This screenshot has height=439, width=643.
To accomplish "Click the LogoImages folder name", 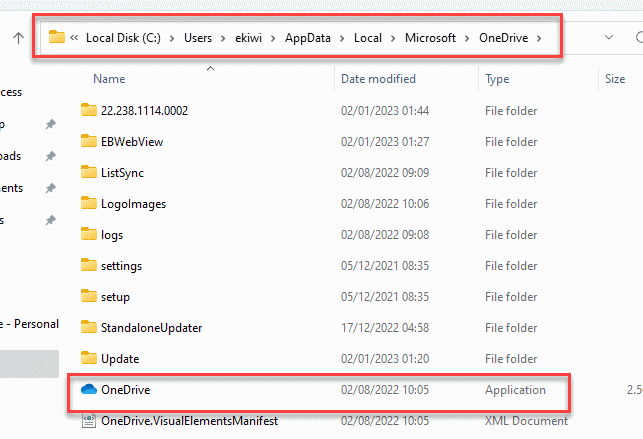I will (x=133, y=204).
